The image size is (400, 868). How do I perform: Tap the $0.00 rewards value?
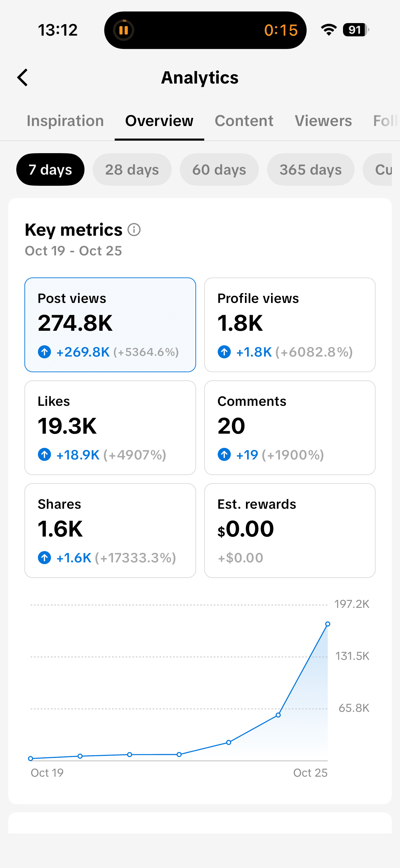(x=246, y=529)
